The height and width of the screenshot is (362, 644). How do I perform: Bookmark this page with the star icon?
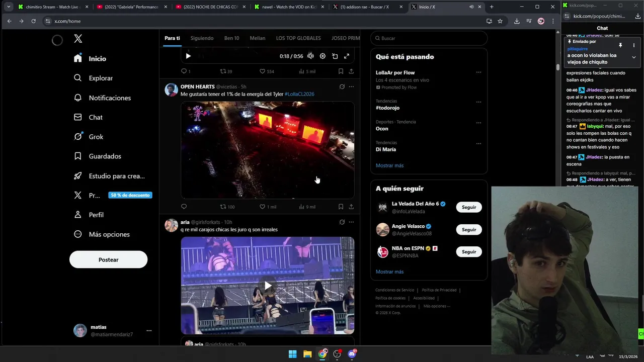click(x=500, y=21)
